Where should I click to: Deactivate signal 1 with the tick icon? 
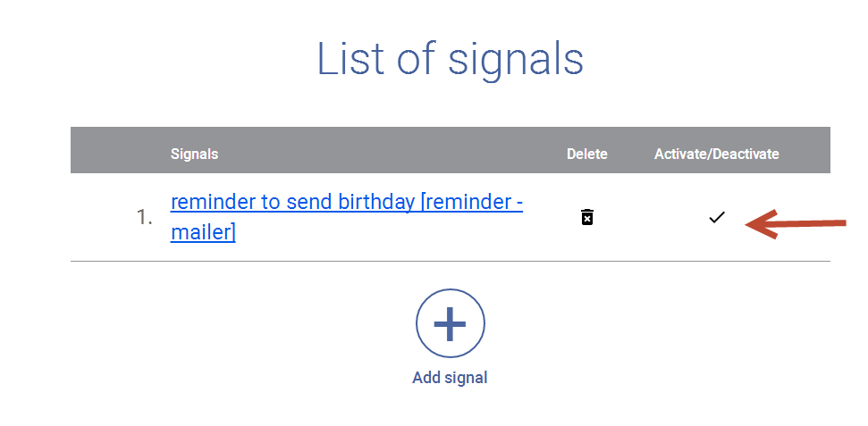[716, 217]
